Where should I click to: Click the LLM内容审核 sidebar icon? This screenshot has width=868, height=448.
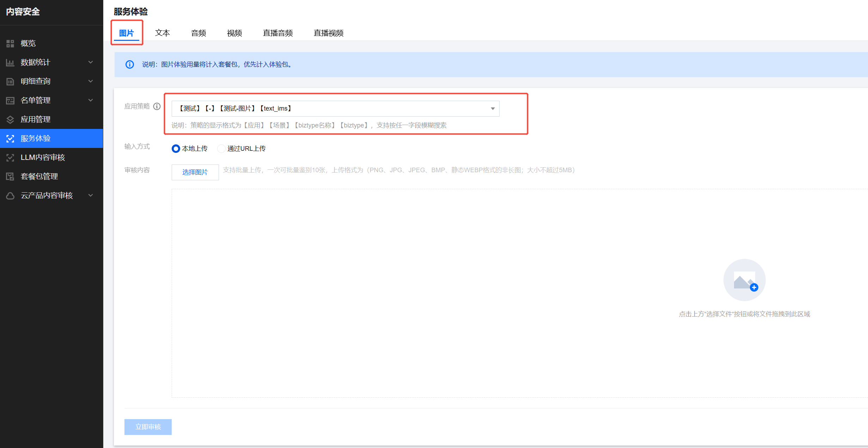tap(10, 157)
